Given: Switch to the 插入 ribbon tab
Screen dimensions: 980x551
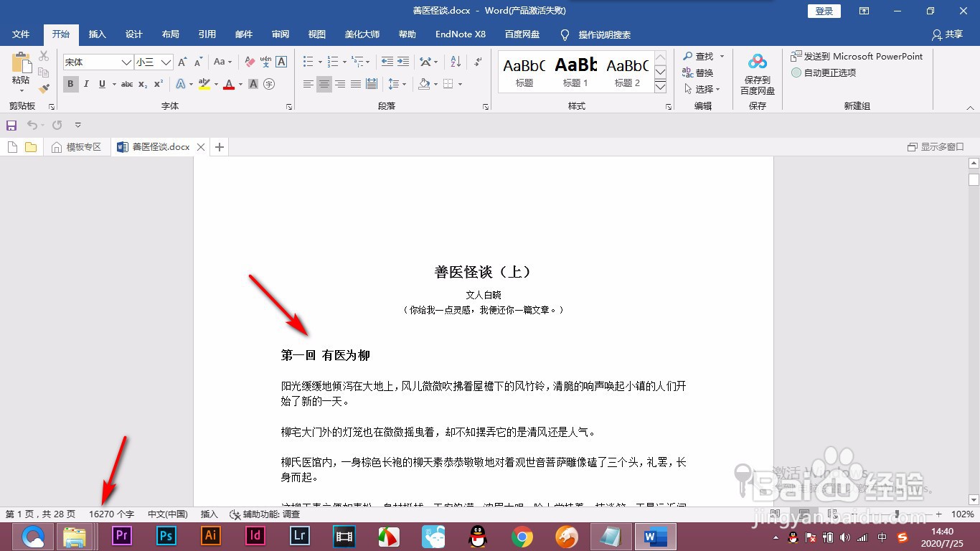Looking at the screenshot, I should point(97,34).
